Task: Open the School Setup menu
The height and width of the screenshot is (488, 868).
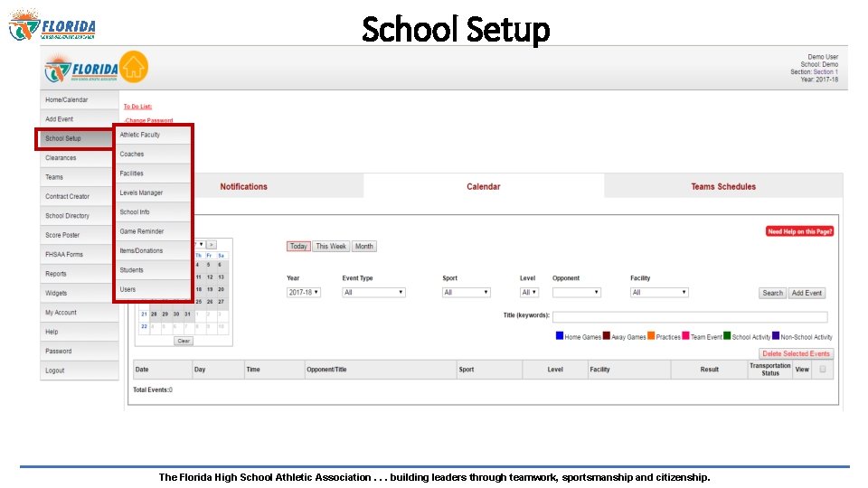Action: (x=75, y=138)
